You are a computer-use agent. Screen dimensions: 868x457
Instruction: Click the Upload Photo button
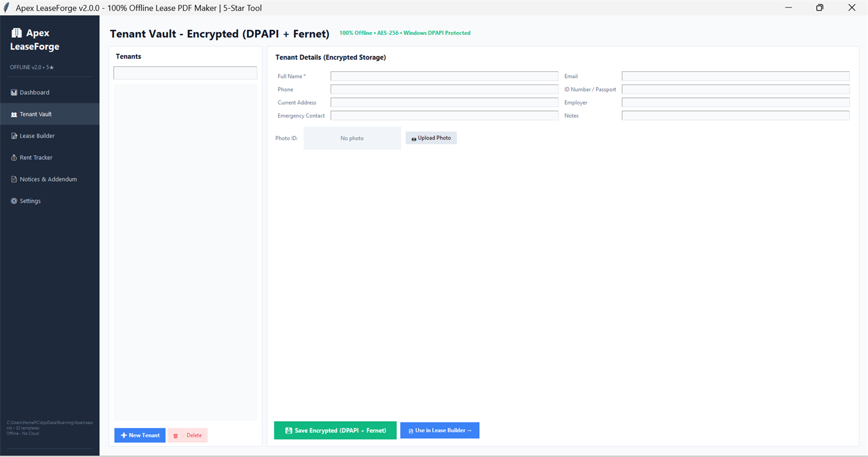tap(431, 138)
